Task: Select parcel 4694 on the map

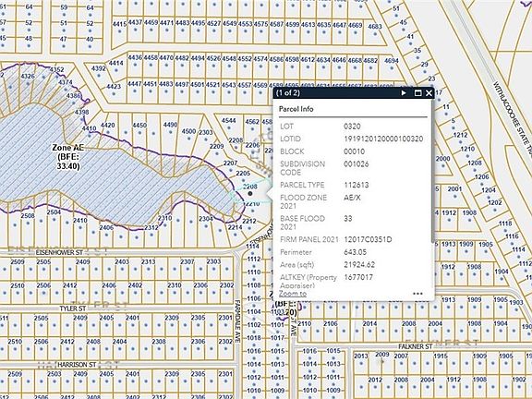Action: click(392, 61)
